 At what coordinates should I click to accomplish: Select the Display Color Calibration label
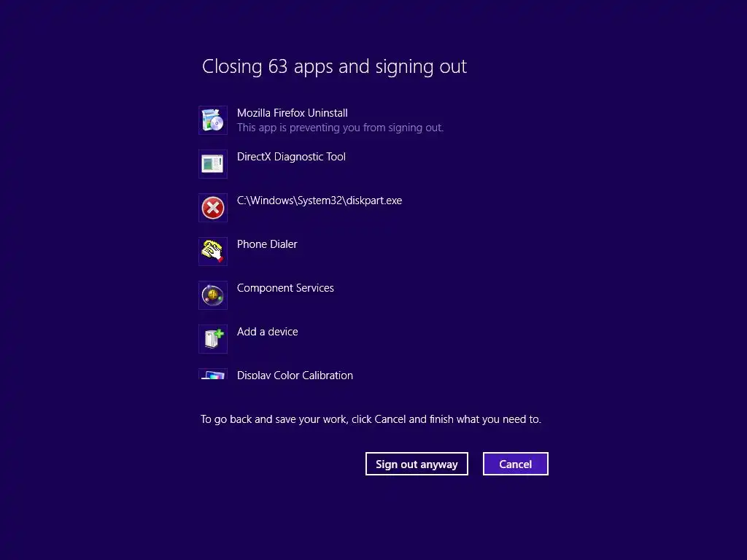coord(295,375)
